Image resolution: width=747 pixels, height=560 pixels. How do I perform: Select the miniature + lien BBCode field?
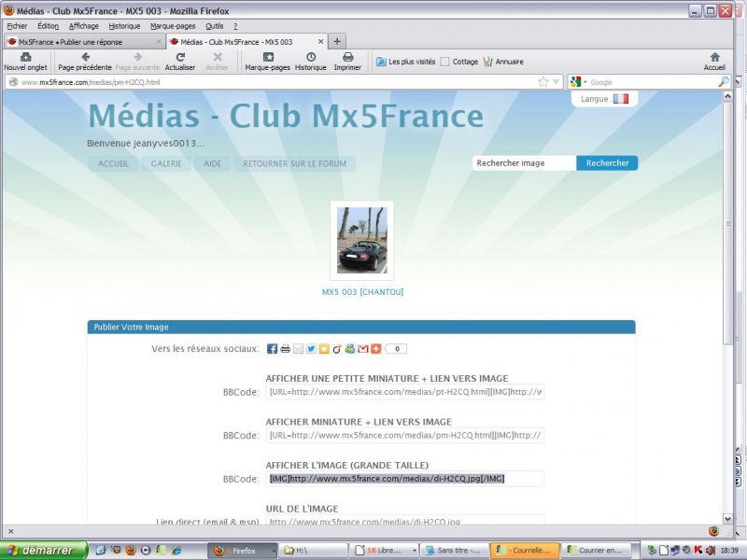pos(405,435)
